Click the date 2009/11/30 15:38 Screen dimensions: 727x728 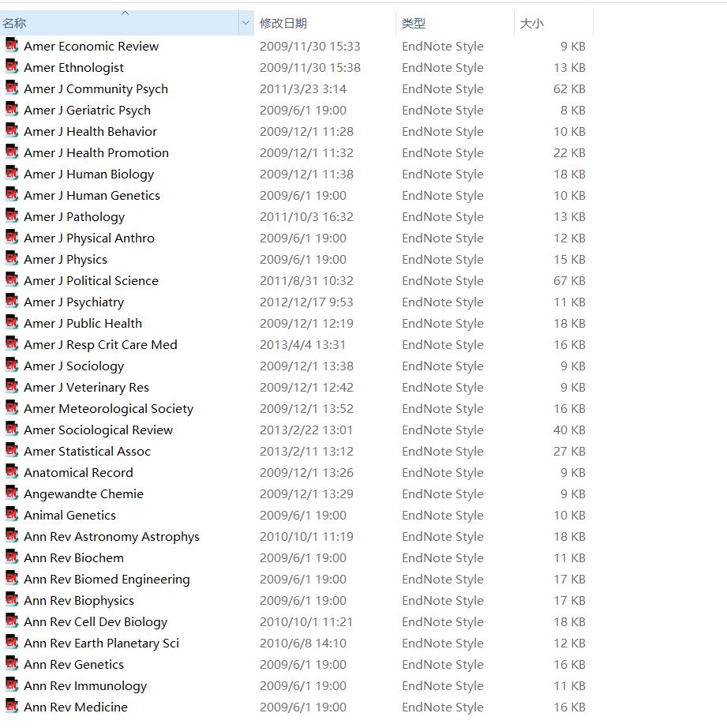coord(310,67)
